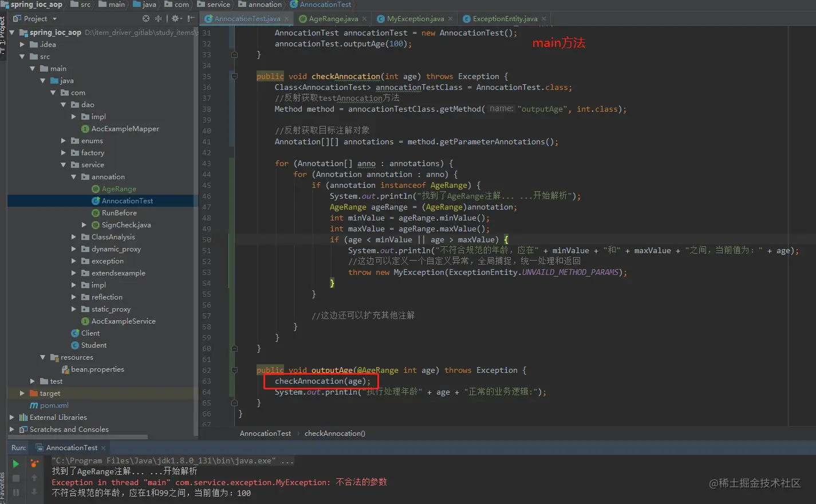Screen dimensions: 816x504
Task: Toggle fold marker at line 65 gutter
Action: click(234, 403)
